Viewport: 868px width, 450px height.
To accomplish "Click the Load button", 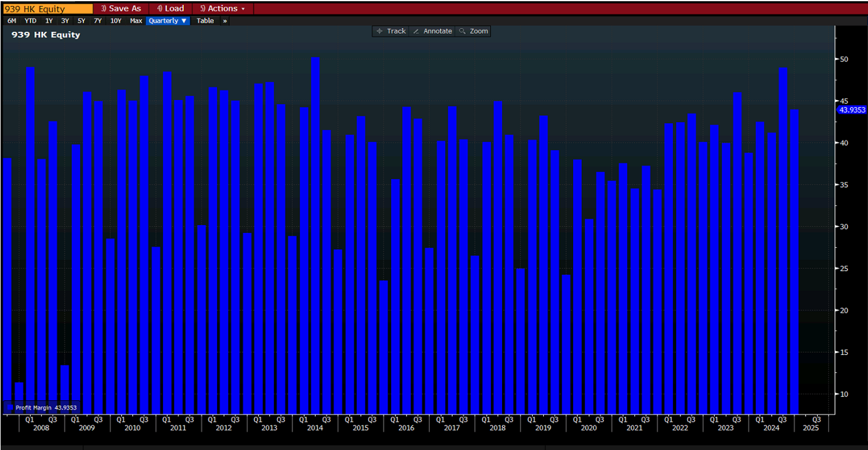I will (x=170, y=9).
